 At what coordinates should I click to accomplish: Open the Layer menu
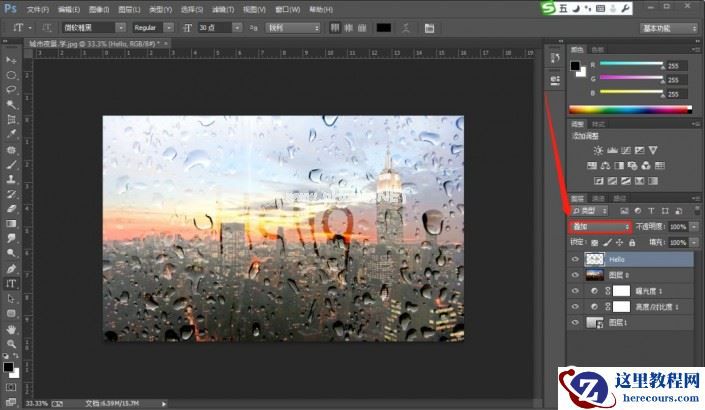pyautogui.click(x=129, y=9)
